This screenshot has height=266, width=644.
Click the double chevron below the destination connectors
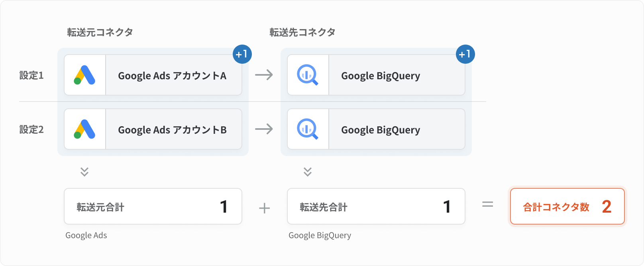308,172
